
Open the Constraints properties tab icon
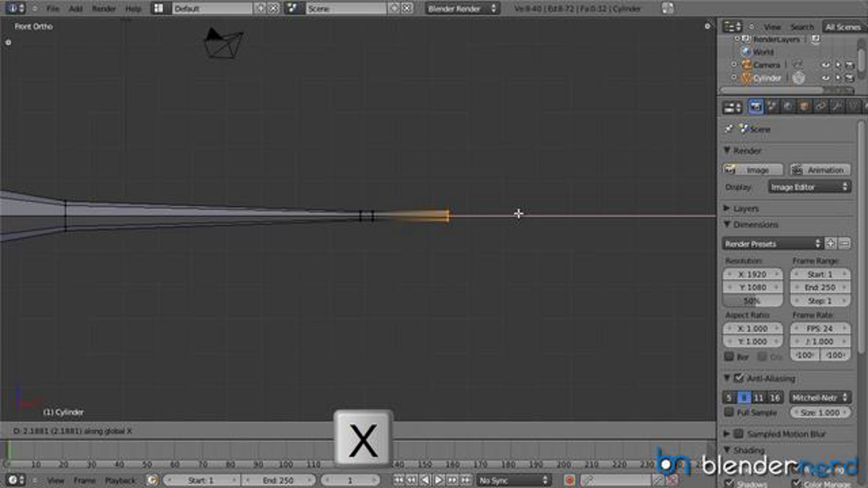821,107
